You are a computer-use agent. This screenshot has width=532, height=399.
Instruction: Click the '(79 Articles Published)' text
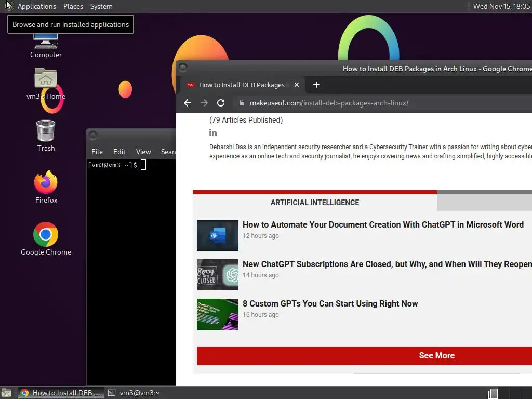246,120
